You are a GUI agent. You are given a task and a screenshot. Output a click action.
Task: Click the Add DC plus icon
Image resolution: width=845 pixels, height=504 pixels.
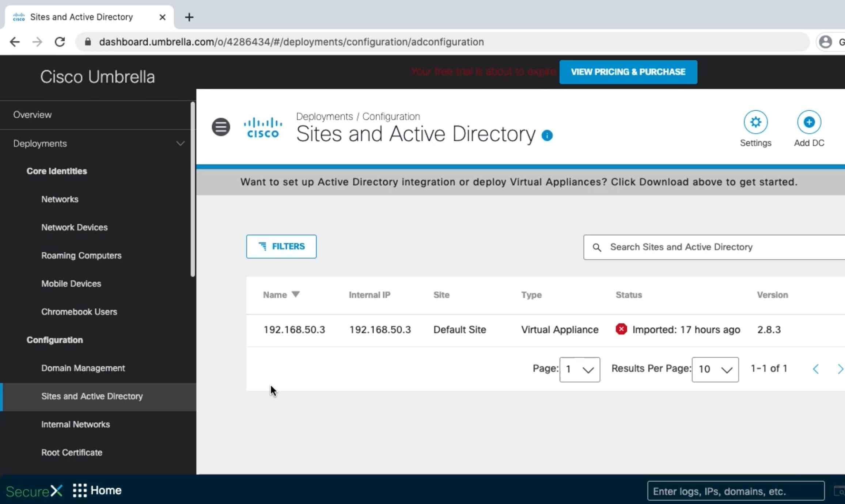coord(809,122)
